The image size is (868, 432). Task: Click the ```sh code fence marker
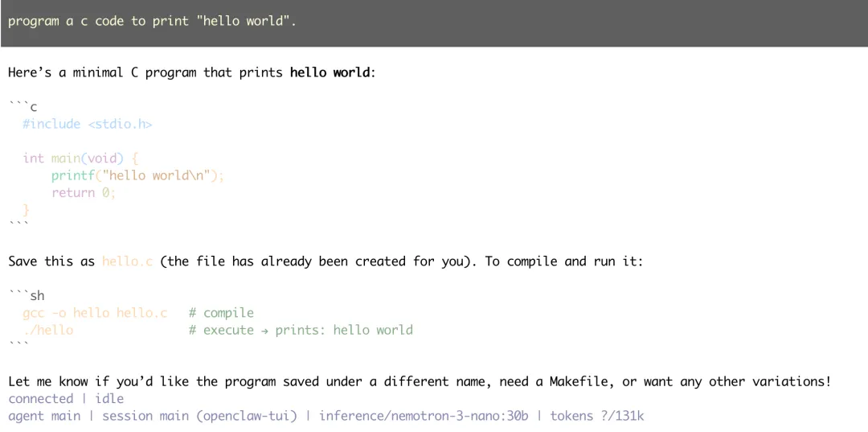click(27, 295)
